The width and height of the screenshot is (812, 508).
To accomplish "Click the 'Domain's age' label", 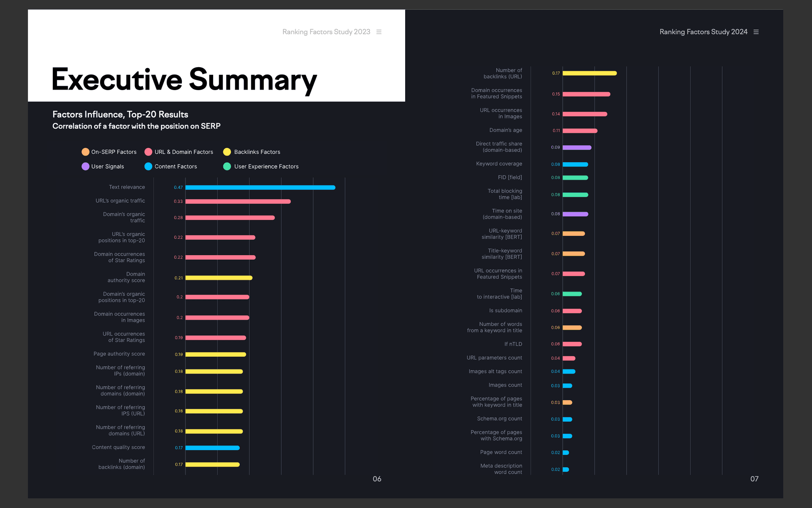I will (506, 130).
